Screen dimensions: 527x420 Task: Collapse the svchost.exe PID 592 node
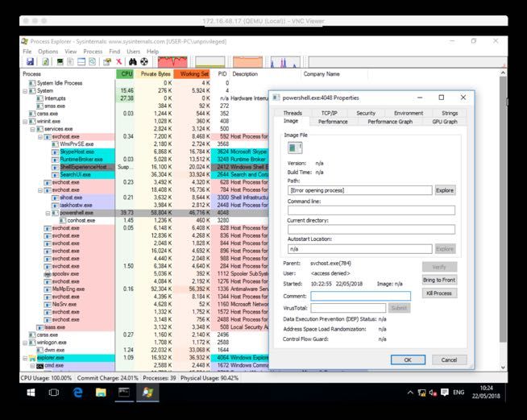coord(40,137)
